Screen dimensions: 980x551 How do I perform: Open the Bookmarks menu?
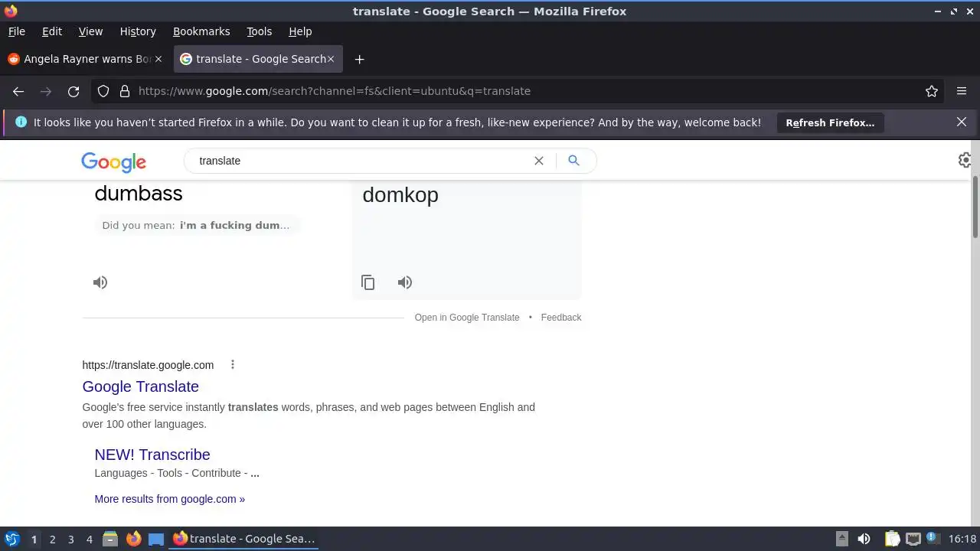pos(201,31)
